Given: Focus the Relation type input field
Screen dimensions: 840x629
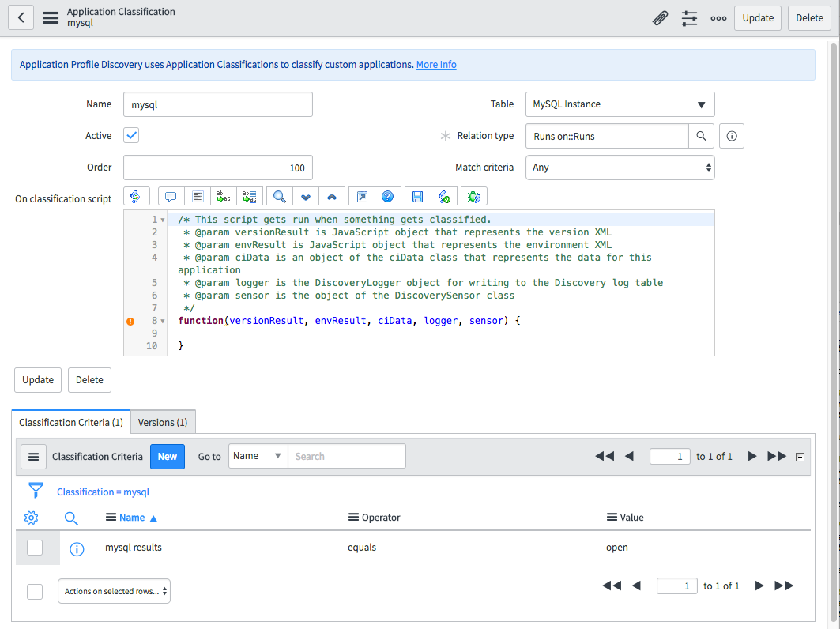Looking at the screenshot, I should (607, 136).
